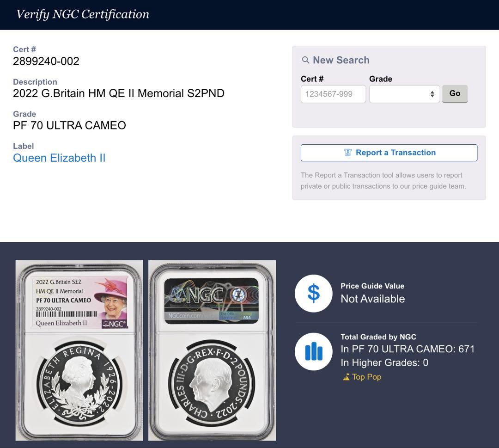Click the dollar sign Price Guide icon
499x448 pixels.
[x=313, y=294]
